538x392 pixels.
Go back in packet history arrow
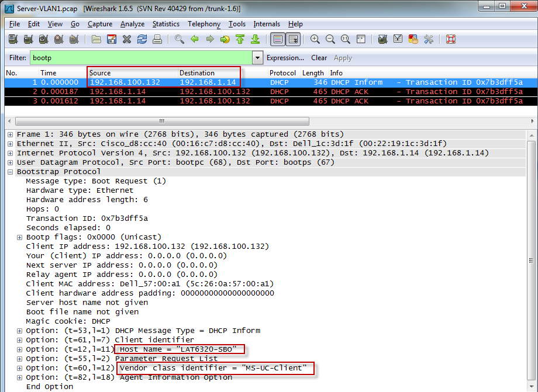click(x=195, y=39)
